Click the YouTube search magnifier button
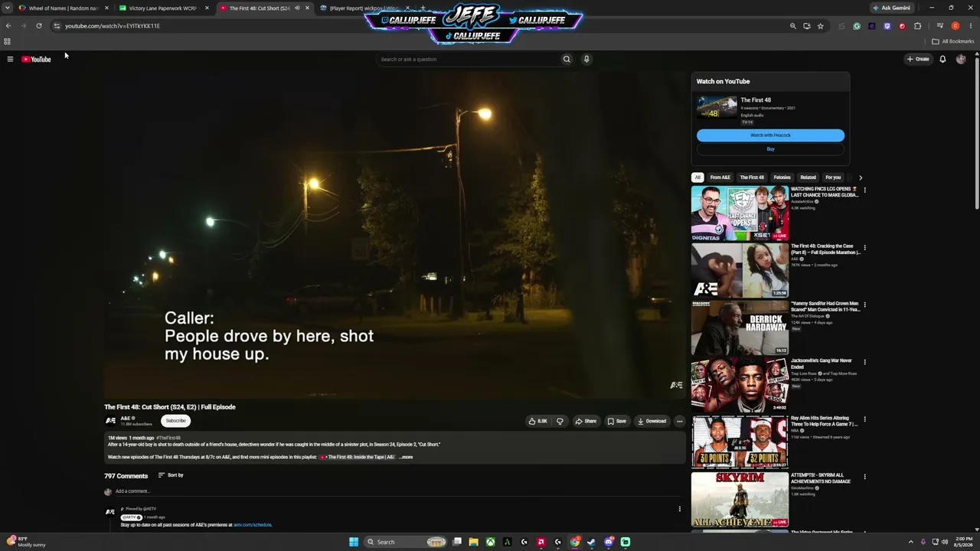The height and width of the screenshot is (551, 980). (567, 59)
